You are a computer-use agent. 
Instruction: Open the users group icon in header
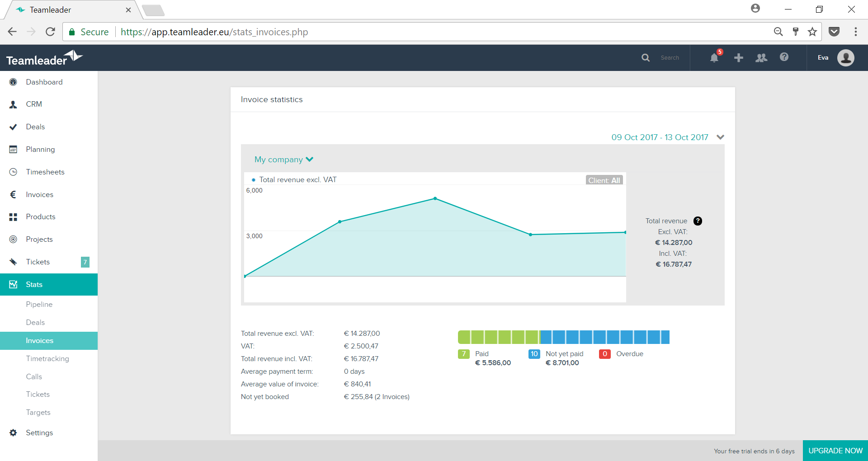(x=761, y=58)
